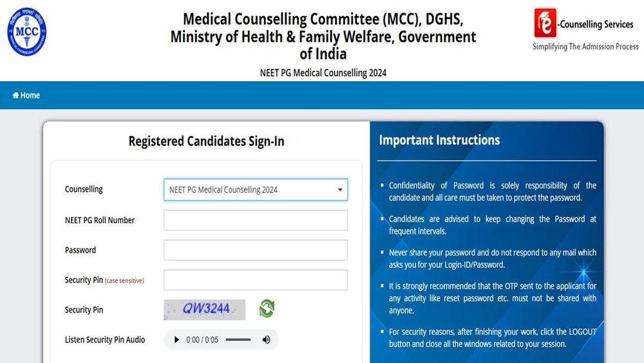Viewport: 644px width, 363px height.
Task: Click the QW3244 captcha image
Action: pos(205,309)
